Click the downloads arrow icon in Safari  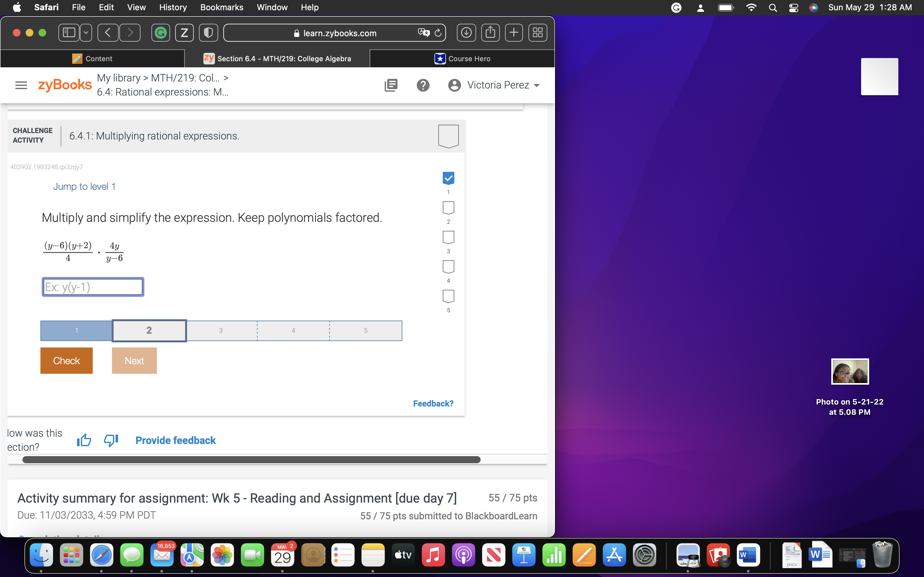[466, 32]
